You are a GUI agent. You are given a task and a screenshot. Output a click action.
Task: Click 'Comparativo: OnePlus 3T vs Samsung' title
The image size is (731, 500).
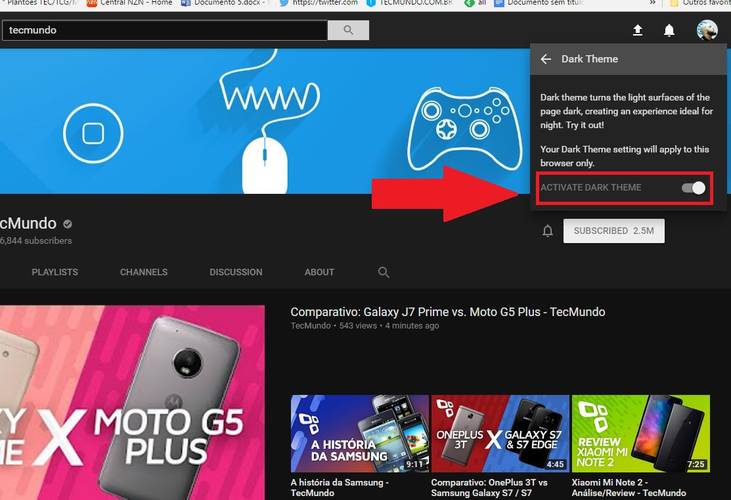489,487
